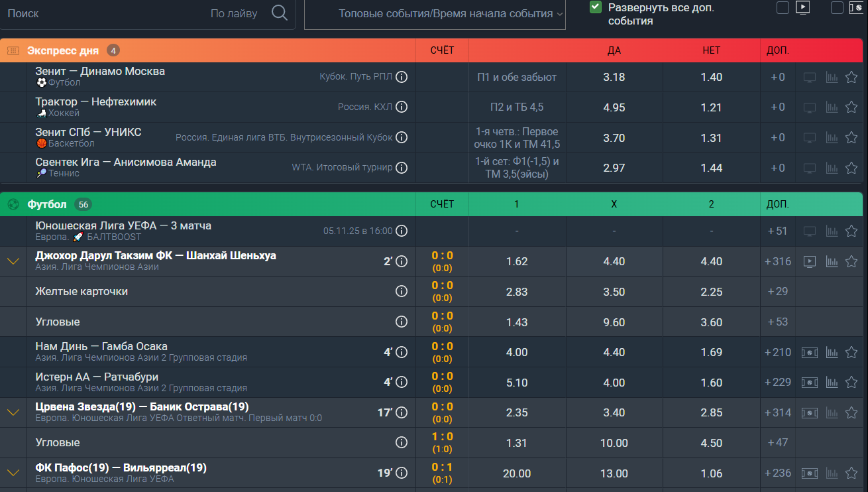Screen dimensions: 868x492
Task: Open video stream for Джохор Дарул Такзим match
Action: click(x=809, y=262)
